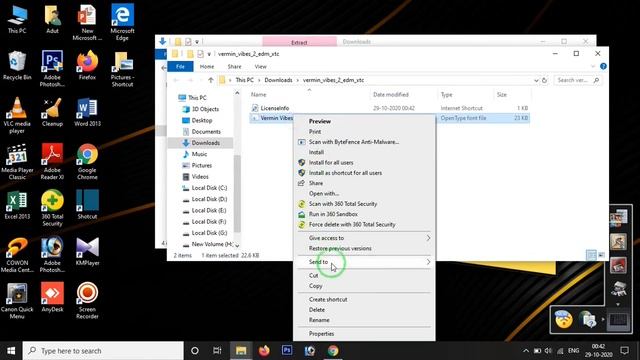Screen dimensions: 640x360
Task: Select the LicenseInfo file row
Action: (x=389, y=108)
